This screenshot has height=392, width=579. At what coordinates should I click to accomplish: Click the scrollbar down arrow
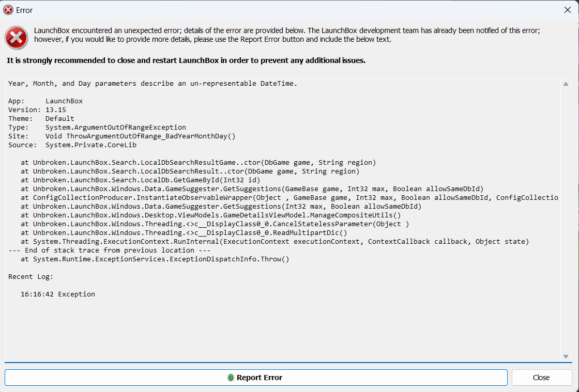pyautogui.click(x=566, y=356)
